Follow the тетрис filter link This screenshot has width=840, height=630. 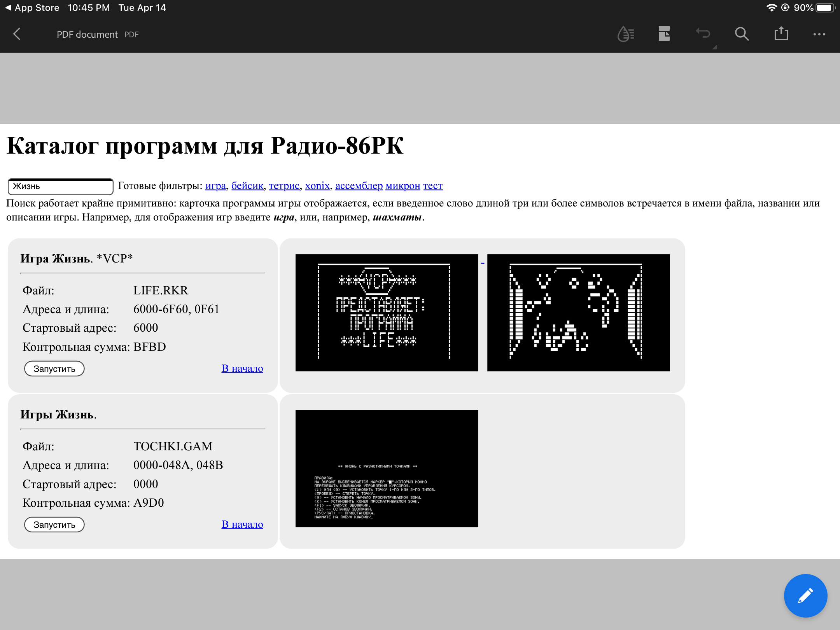pyautogui.click(x=284, y=186)
